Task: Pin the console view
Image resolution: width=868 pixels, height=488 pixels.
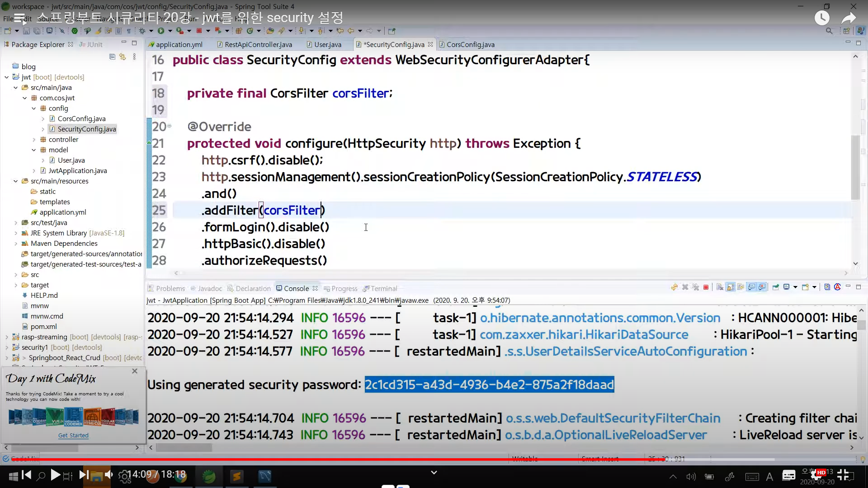Action: [776, 287]
